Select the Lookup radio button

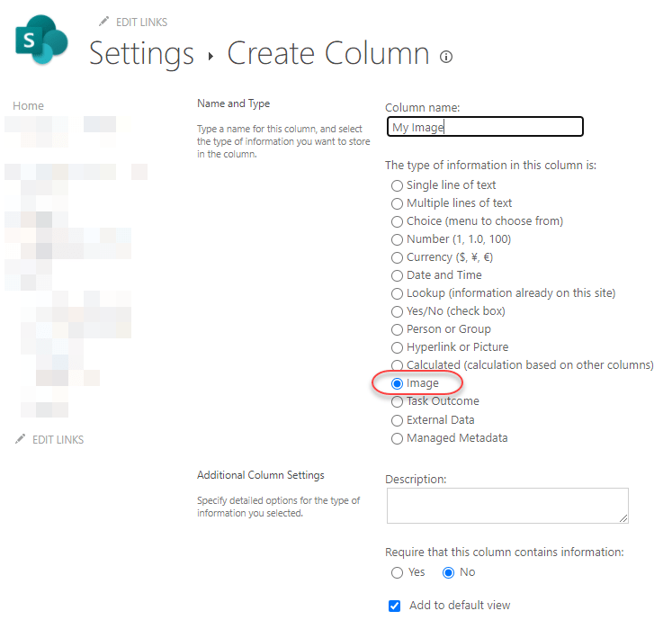tap(397, 293)
